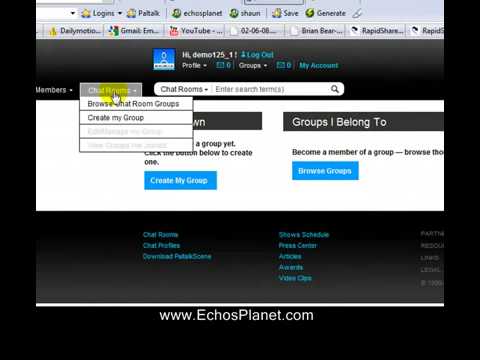Open the Chat Profiles footer link
The width and height of the screenshot is (480, 360).
(161, 245)
